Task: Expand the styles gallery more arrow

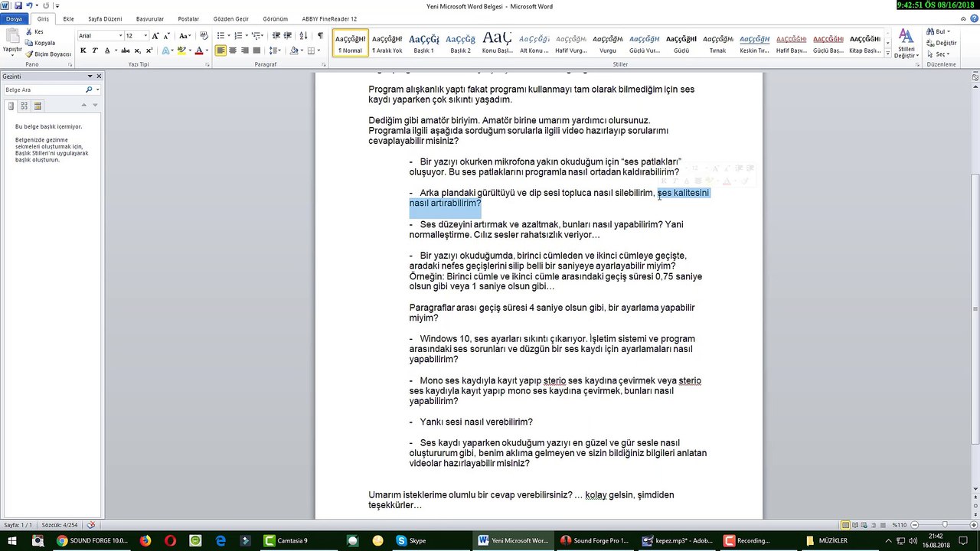Action: pos(888,54)
